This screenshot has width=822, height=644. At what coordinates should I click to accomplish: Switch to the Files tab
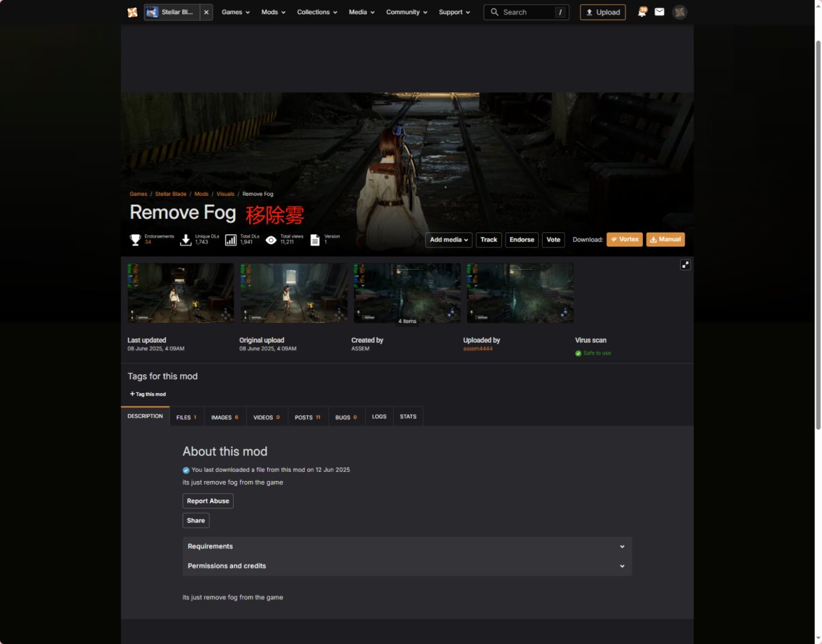click(186, 417)
